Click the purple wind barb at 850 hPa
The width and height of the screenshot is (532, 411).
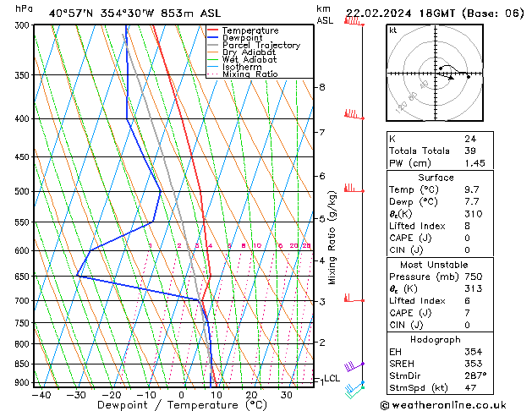354,366
